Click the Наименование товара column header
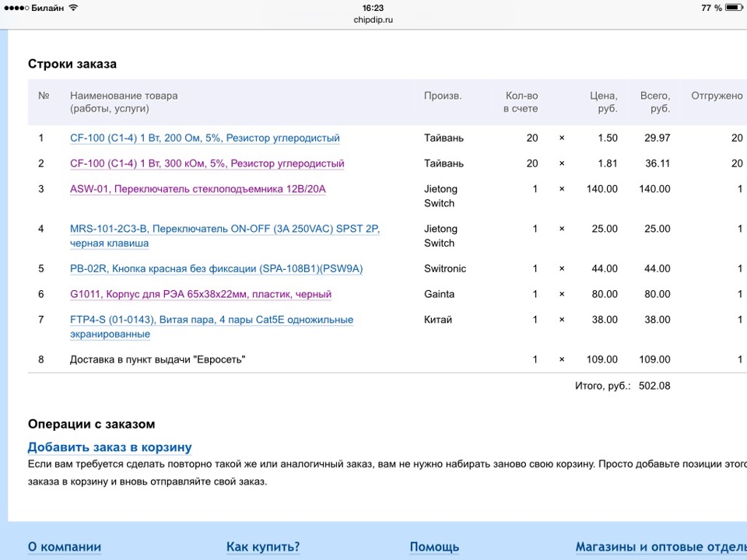The height and width of the screenshot is (560, 747). (124, 102)
